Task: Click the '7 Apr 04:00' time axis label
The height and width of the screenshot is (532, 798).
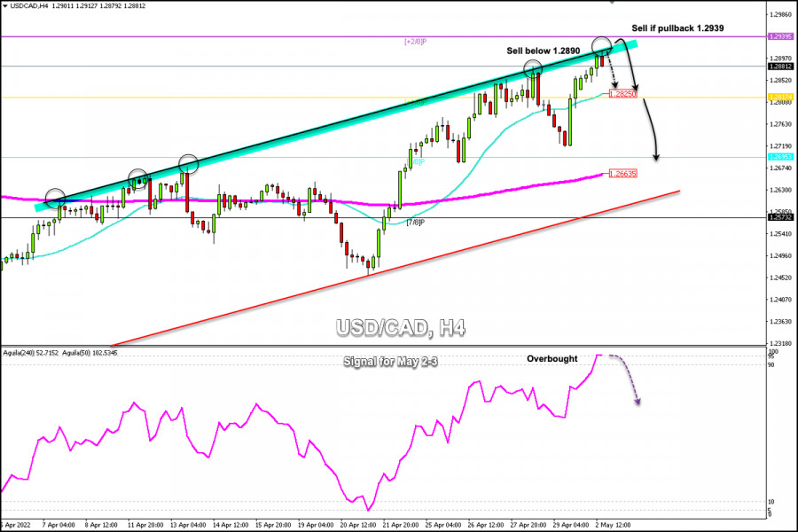Action: click(59, 525)
